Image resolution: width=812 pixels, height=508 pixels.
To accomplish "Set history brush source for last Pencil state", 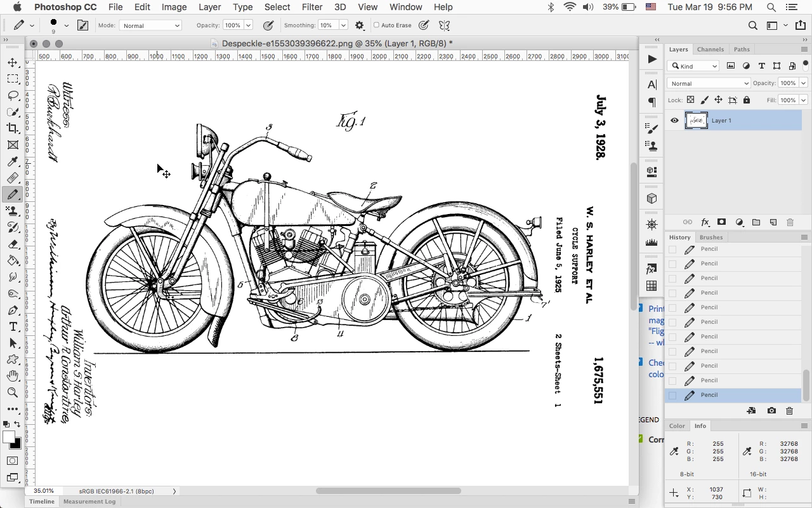I will (672, 395).
